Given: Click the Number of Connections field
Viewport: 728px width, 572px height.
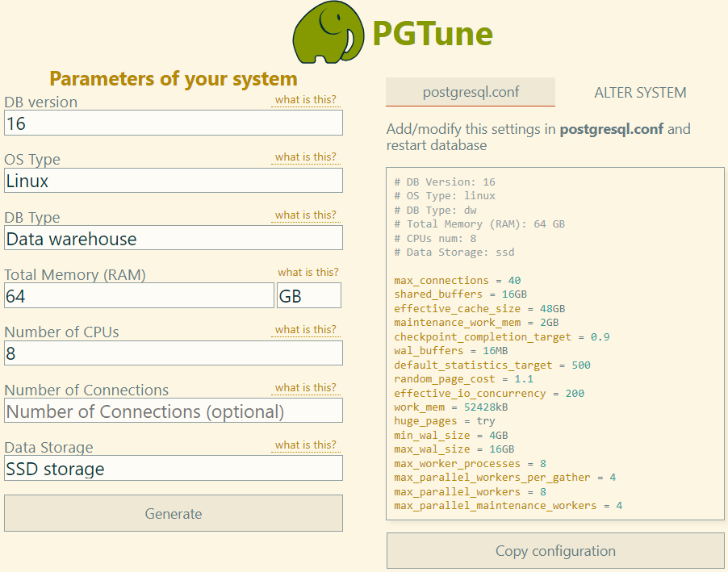Looking at the screenshot, I should coord(173,411).
